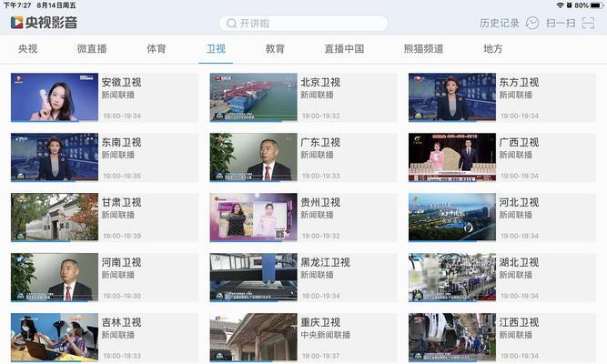Select the 广西卫视 channel title

519,143
